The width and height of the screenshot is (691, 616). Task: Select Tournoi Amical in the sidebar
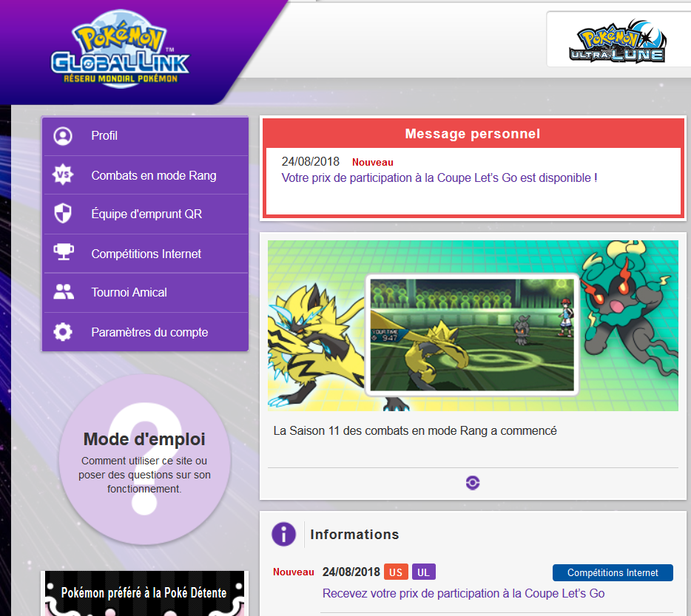[x=146, y=293]
